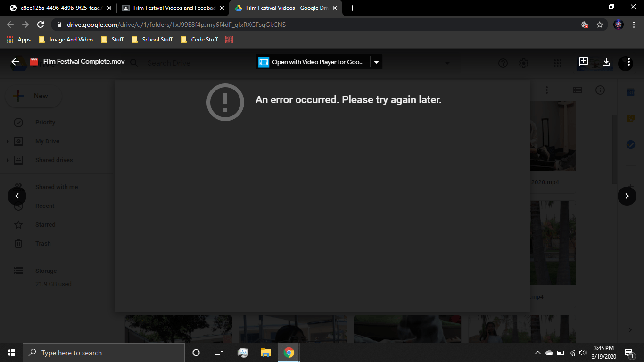Open Shared with me in sidebar
The image size is (644, 362).
click(x=57, y=187)
